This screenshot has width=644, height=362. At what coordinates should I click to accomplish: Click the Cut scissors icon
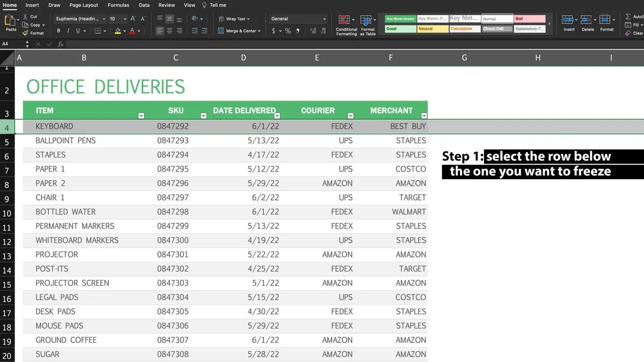coord(25,17)
